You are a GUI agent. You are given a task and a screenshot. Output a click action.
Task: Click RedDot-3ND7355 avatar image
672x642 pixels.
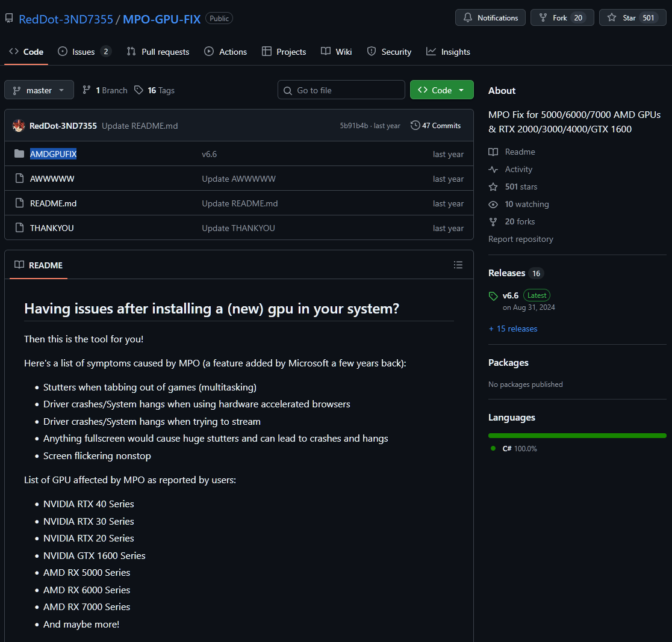click(x=19, y=126)
